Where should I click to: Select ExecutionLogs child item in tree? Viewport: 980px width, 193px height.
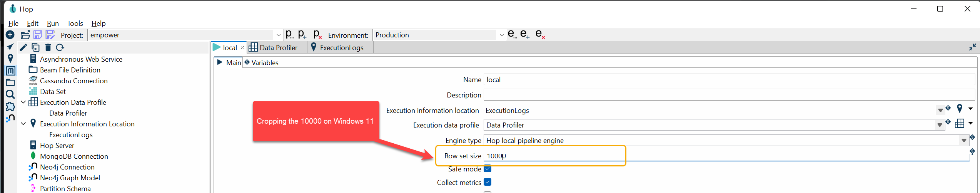pos(71,135)
